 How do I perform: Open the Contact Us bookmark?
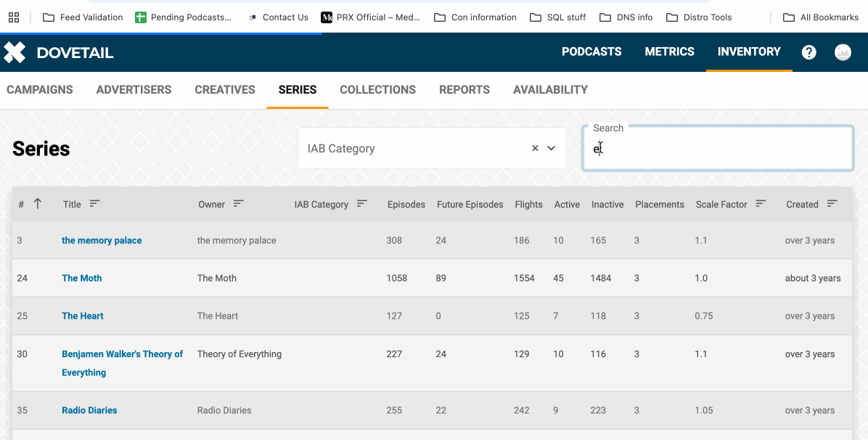pyautogui.click(x=279, y=17)
